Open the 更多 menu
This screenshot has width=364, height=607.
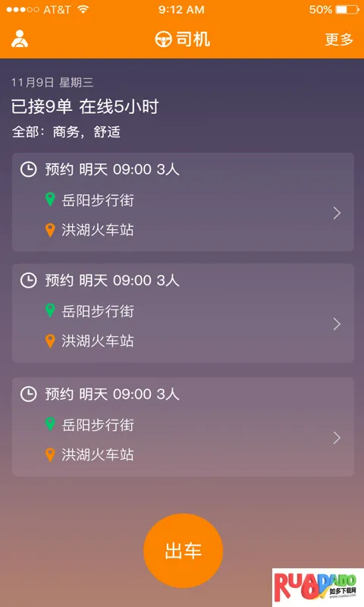click(339, 39)
